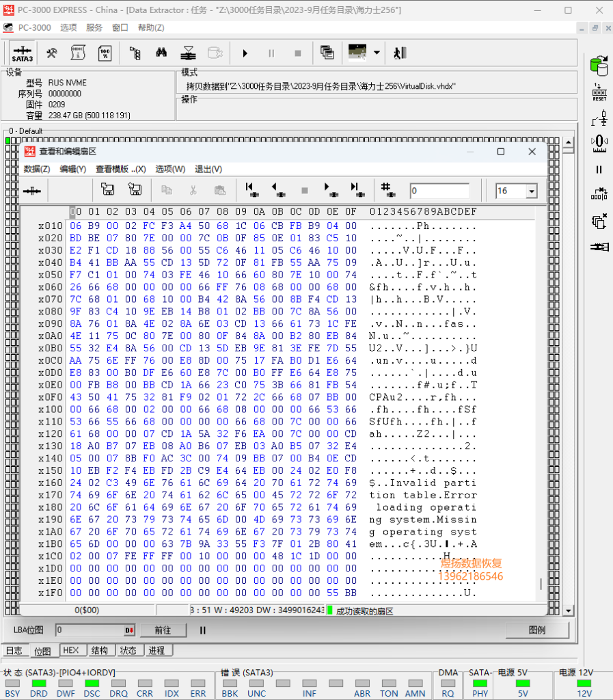Click the RESET icon in right sidebar
The width and height of the screenshot is (613, 700).
[599, 92]
